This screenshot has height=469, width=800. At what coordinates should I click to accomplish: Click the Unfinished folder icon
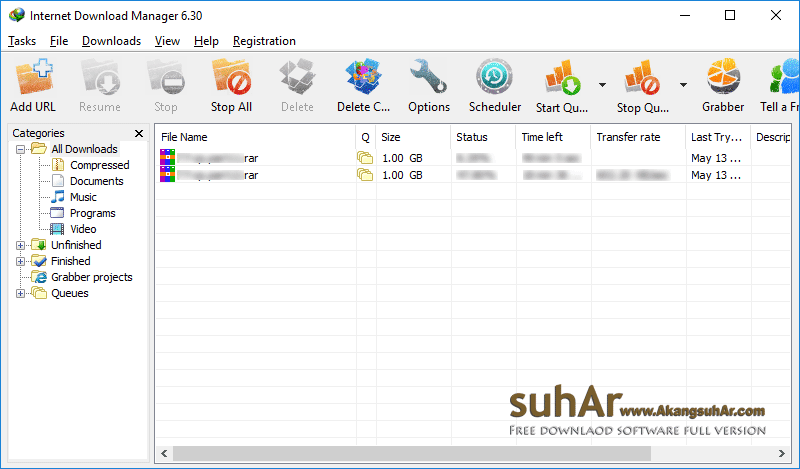[x=39, y=244]
